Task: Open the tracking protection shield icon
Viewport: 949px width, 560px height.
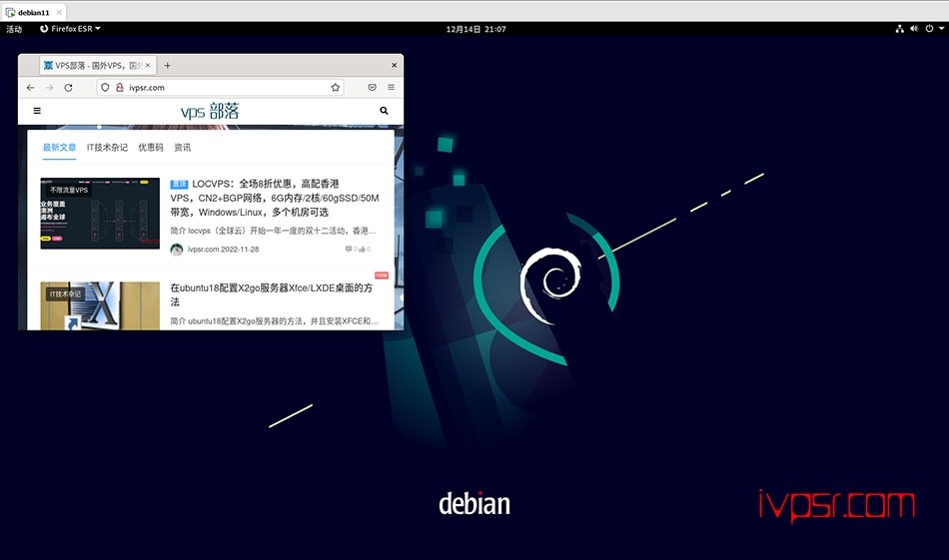Action: click(105, 88)
